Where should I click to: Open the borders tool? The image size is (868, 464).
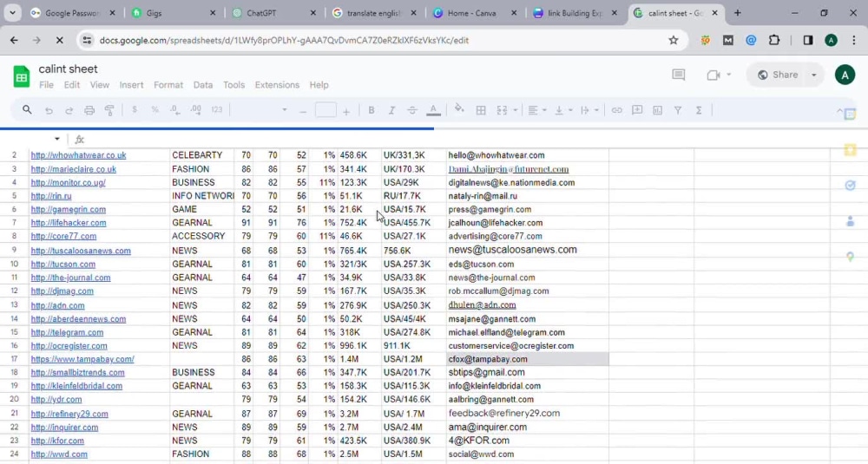coord(481,111)
